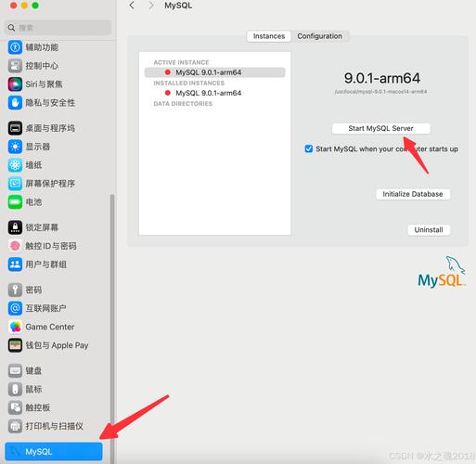Click the MySQL dolphin logo

pos(442,272)
